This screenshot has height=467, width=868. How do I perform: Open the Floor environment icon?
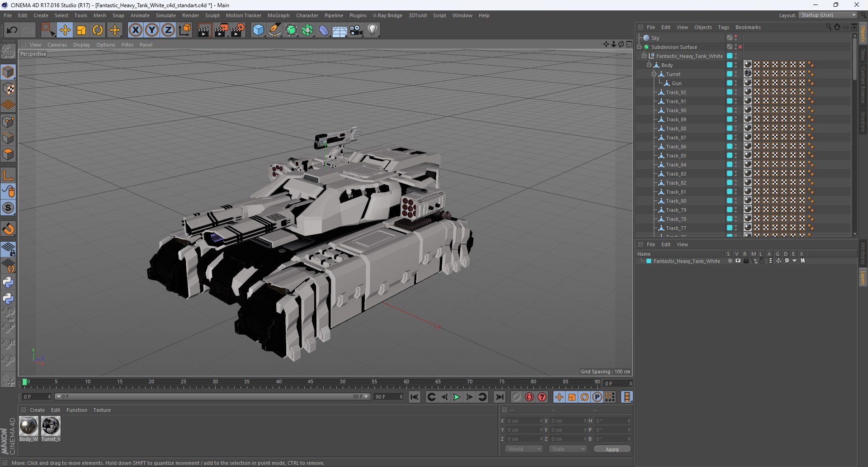pos(340,30)
